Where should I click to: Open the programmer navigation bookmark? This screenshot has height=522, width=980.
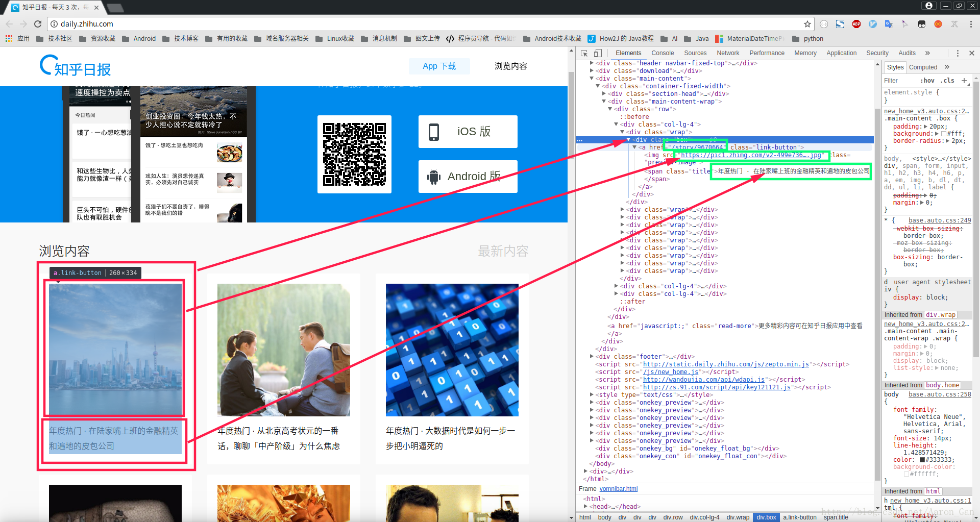pos(481,39)
